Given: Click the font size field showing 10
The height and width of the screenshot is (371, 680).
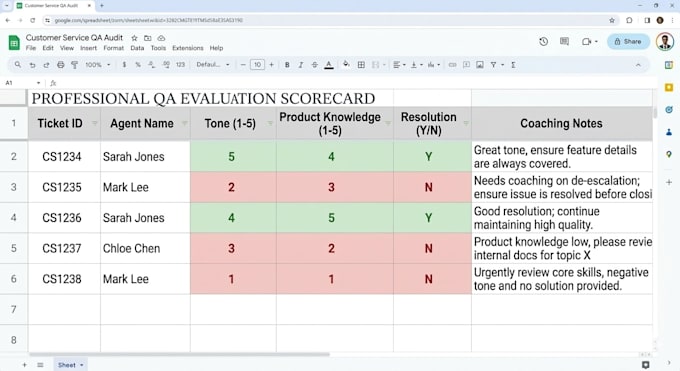Looking at the screenshot, I should (257, 65).
